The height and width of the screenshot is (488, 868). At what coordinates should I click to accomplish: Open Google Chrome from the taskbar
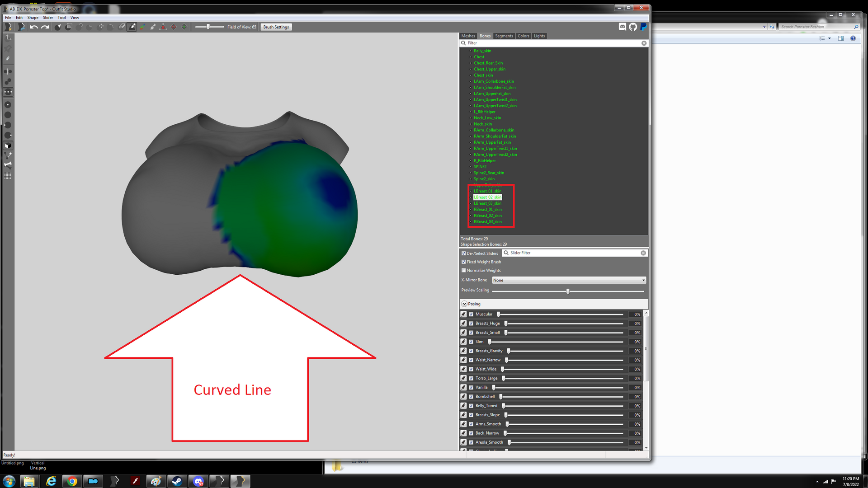coord(72,481)
